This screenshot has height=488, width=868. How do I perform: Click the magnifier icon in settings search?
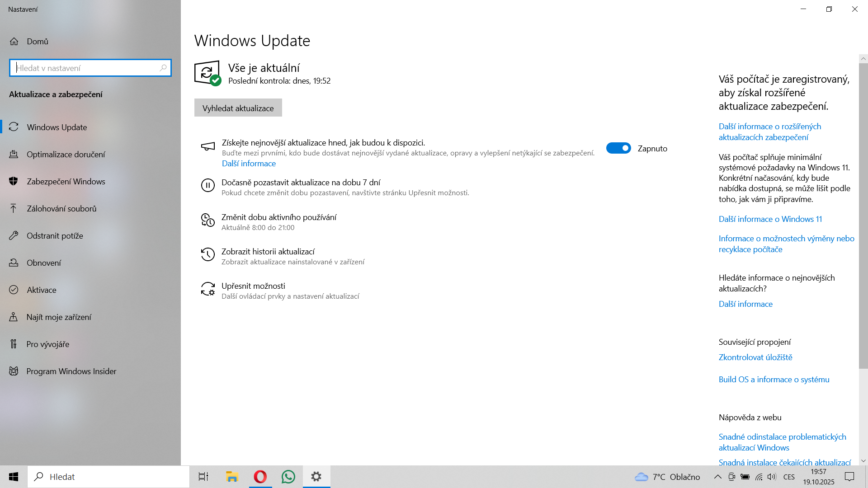163,68
